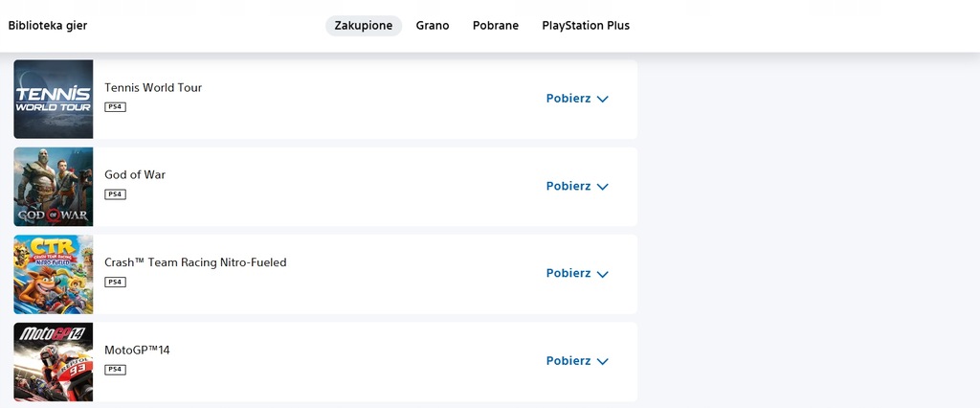Open the God of War cover thumbnail

pyautogui.click(x=54, y=187)
